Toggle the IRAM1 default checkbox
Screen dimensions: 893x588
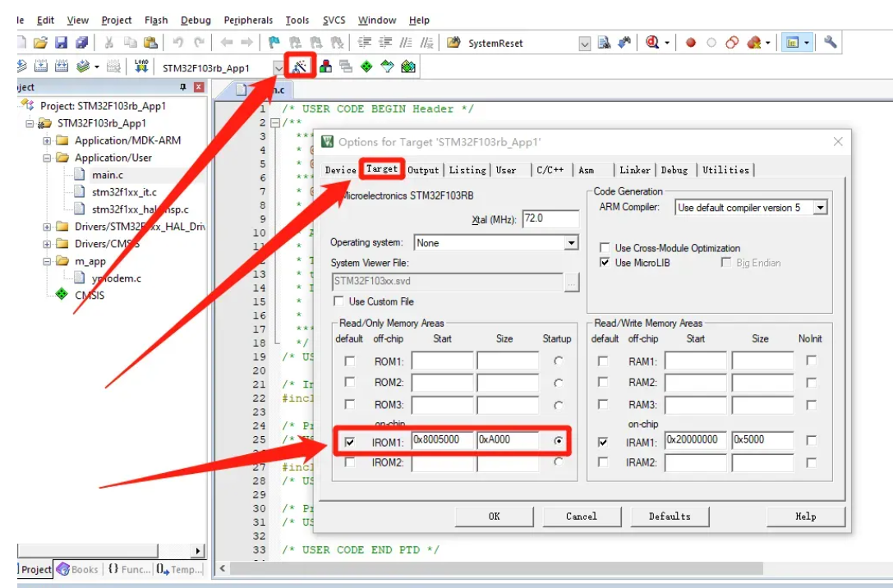click(602, 442)
